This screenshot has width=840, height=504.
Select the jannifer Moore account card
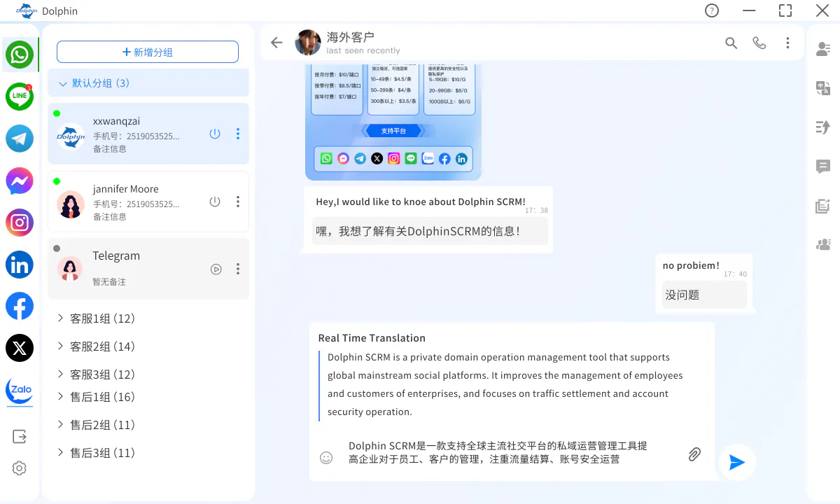(148, 202)
